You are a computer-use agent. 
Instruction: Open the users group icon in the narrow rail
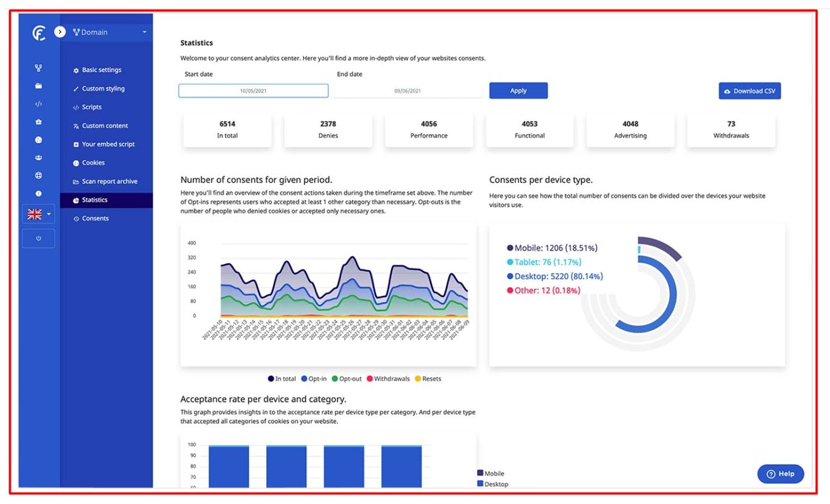click(38, 158)
